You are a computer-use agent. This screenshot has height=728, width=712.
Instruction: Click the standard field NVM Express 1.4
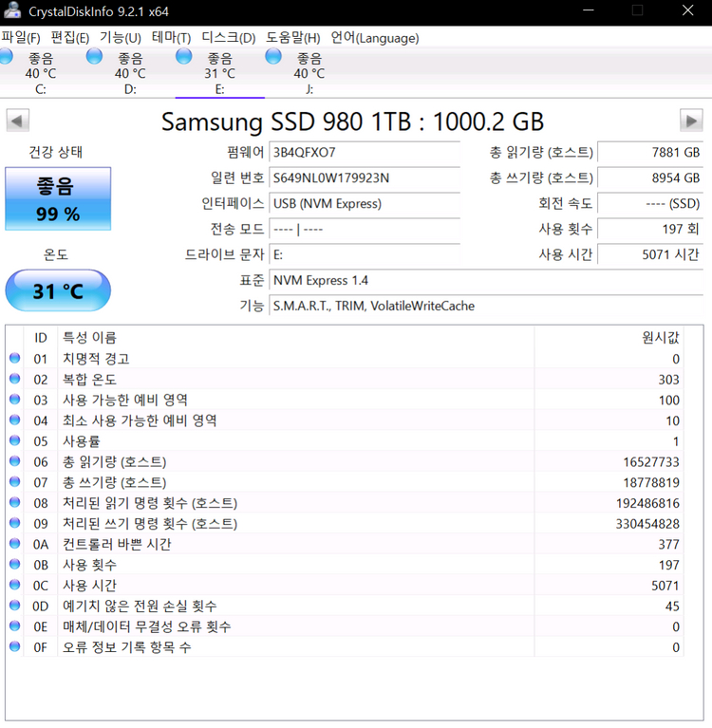point(486,280)
